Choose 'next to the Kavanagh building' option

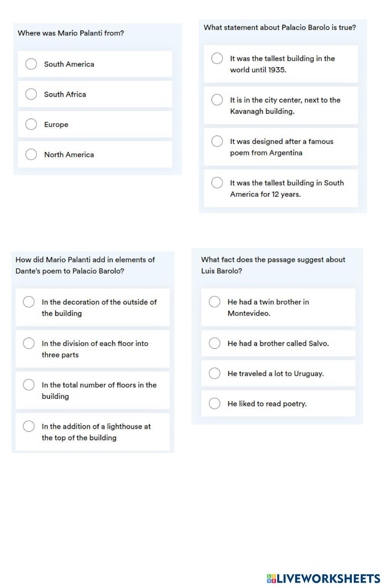click(217, 100)
